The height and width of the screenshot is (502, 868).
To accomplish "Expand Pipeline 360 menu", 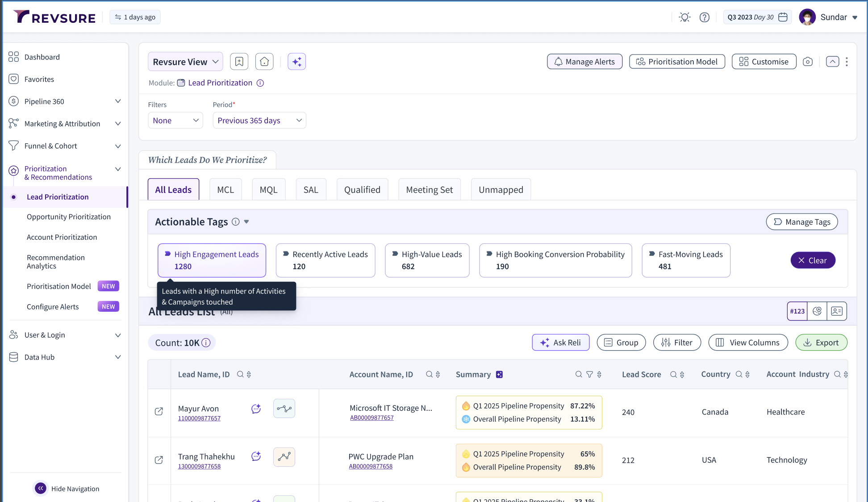I will (118, 101).
